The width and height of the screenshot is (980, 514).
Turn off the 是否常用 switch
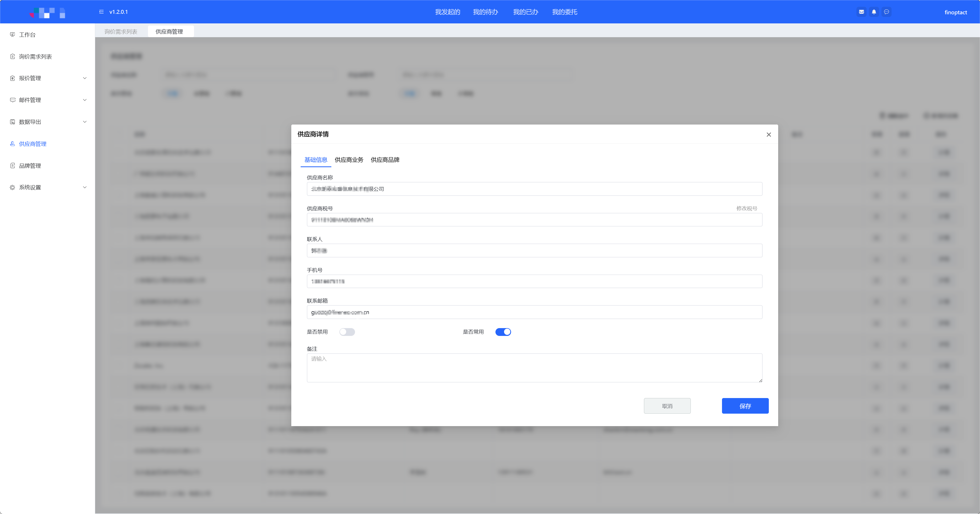pos(503,332)
